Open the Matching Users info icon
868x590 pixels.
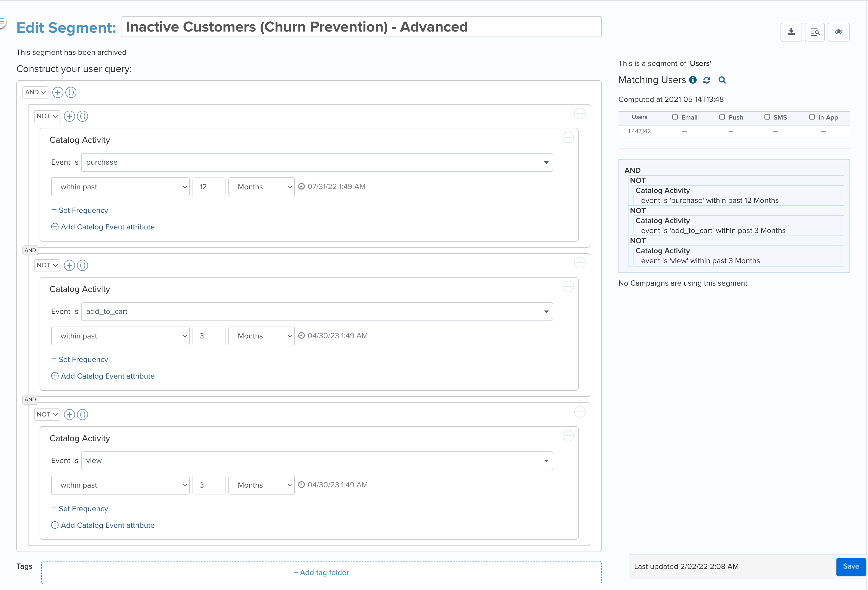click(693, 80)
